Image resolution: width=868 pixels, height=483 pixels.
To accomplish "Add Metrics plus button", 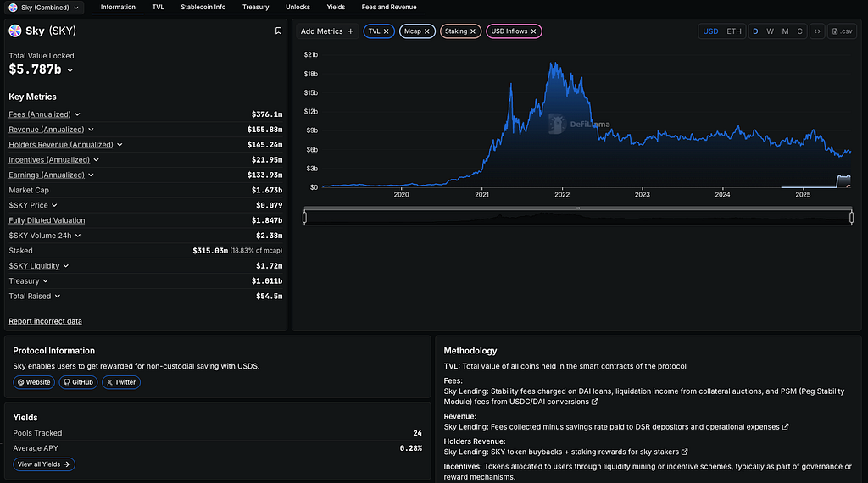I will pos(326,31).
